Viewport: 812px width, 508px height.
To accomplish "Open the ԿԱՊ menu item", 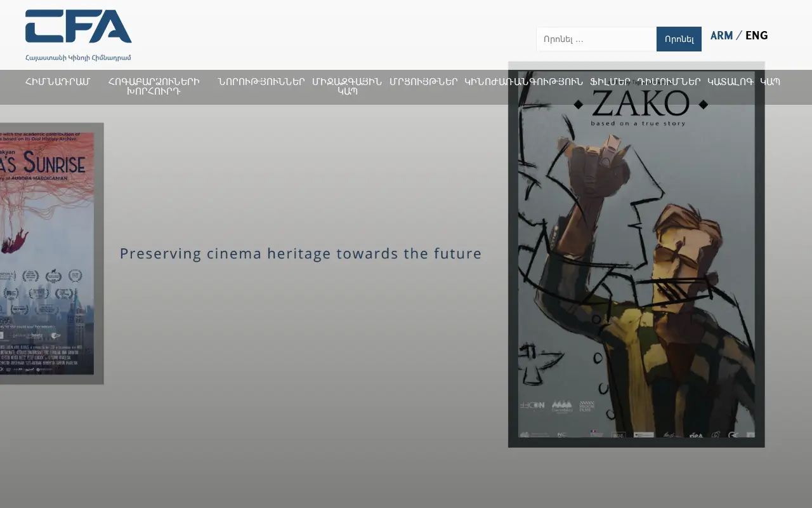I will point(770,81).
